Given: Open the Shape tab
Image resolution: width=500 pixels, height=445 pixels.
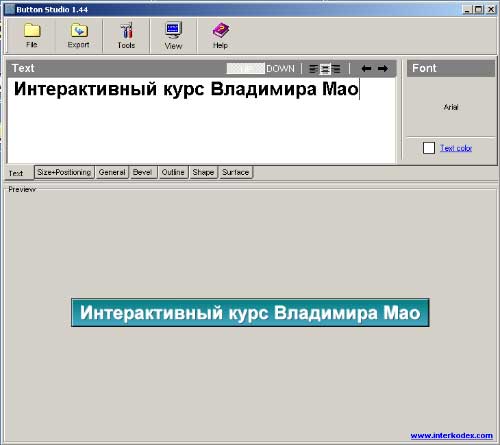Looking at the screenshot, I should [x=203, y=172].
